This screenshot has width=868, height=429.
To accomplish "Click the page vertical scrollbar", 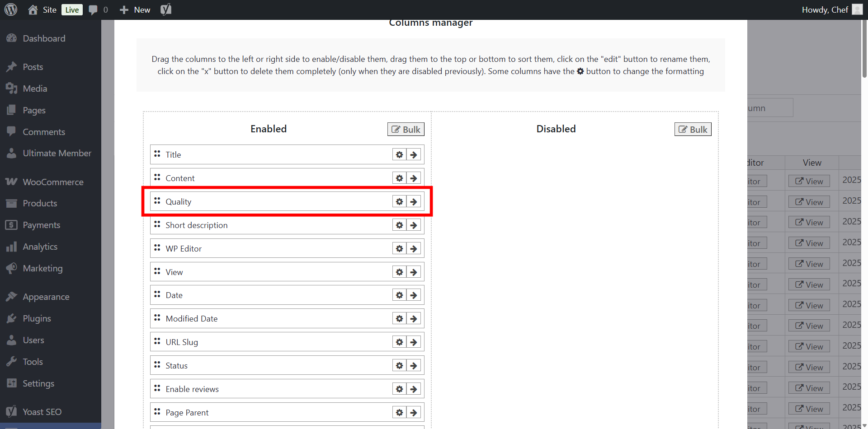I will [x=864, y=50].
